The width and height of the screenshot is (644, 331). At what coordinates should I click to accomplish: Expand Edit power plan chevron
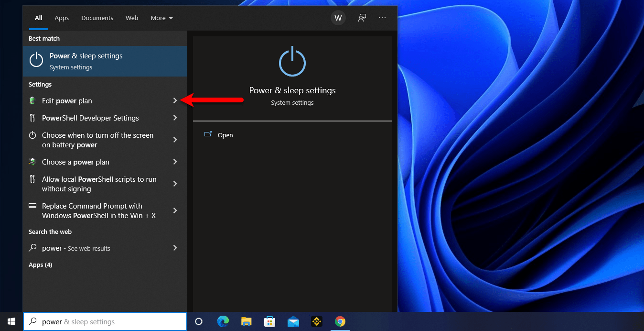coord(175,101)
